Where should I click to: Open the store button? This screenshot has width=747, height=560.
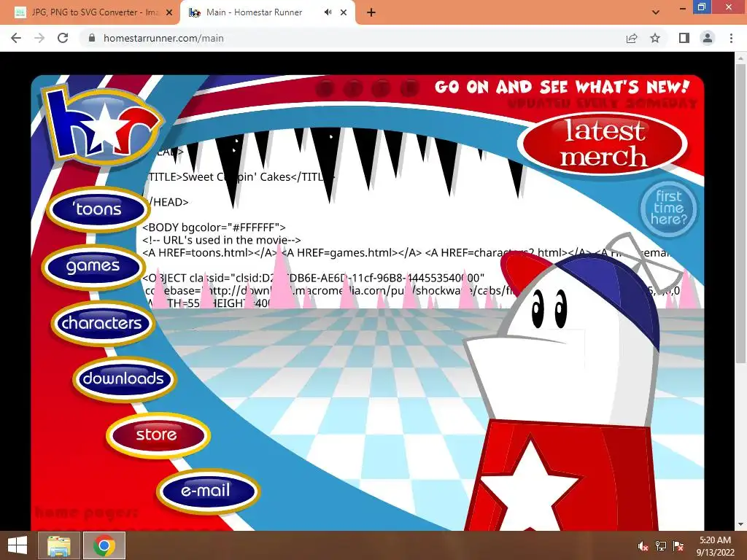point(157,435)
